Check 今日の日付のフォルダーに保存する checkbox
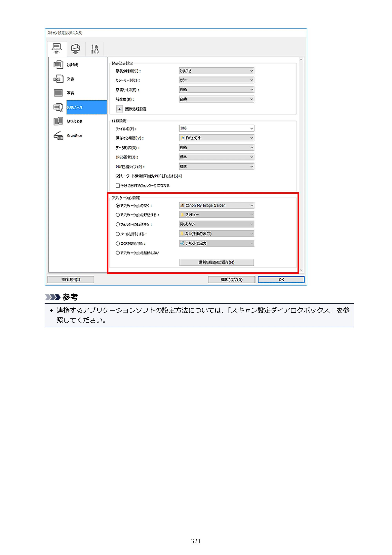 (x=118, y=185)
